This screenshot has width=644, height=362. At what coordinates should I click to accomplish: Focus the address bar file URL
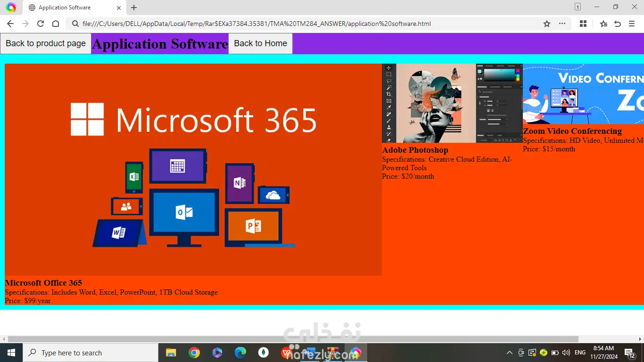tap(256, 24)
